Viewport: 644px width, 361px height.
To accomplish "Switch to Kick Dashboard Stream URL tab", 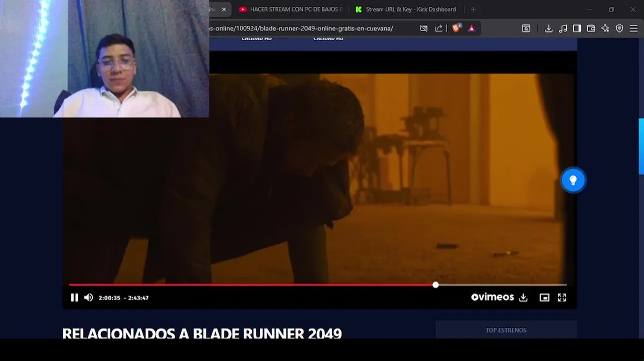I will 406,10.
